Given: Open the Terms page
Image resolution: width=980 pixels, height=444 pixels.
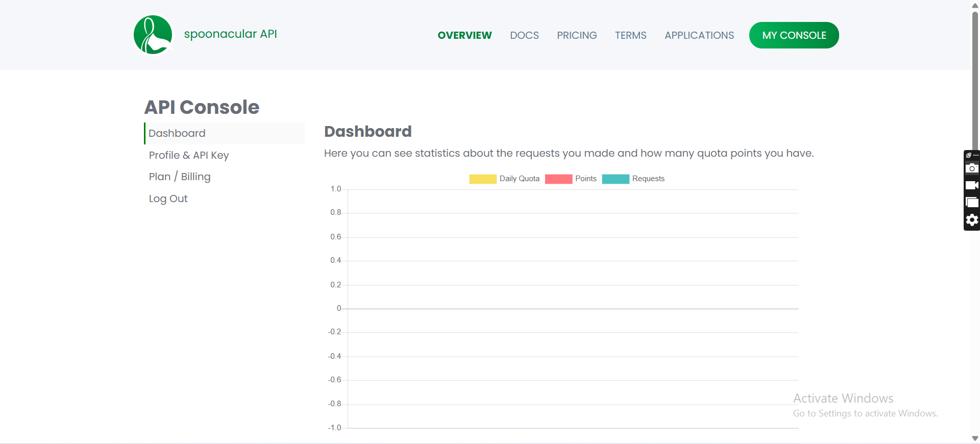Looking at the screenshot, I should [x=630, y=35].
